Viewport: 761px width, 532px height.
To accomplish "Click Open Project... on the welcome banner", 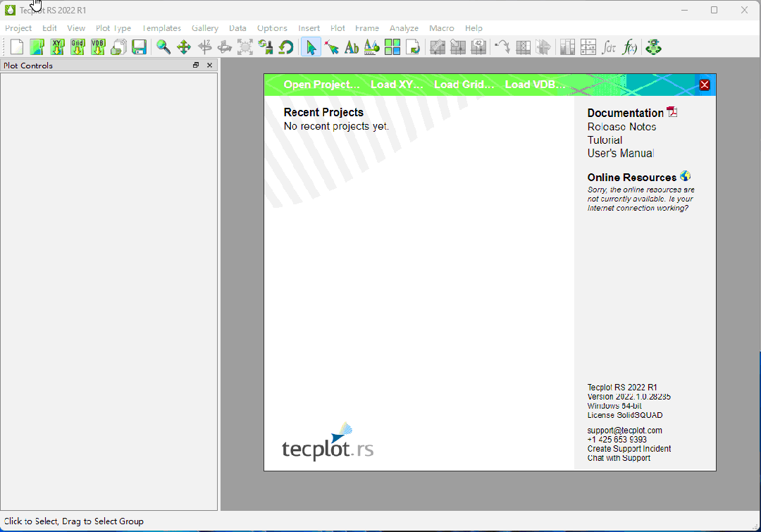I will 322,85.
